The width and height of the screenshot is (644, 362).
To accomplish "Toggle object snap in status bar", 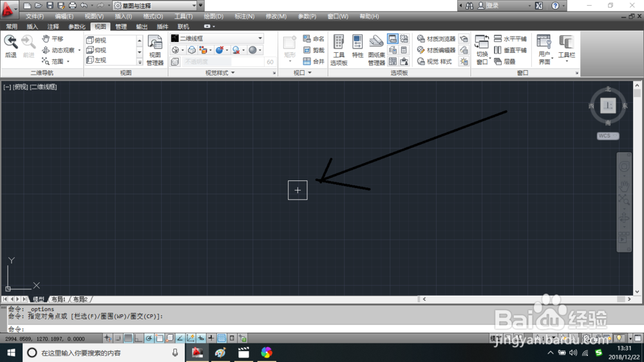I will click(159, 338).
